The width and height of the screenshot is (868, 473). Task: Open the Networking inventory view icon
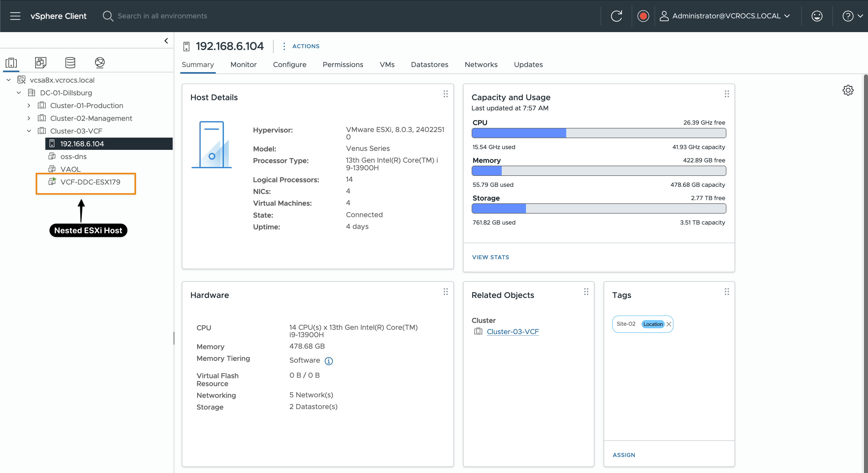tap(100, 63)
